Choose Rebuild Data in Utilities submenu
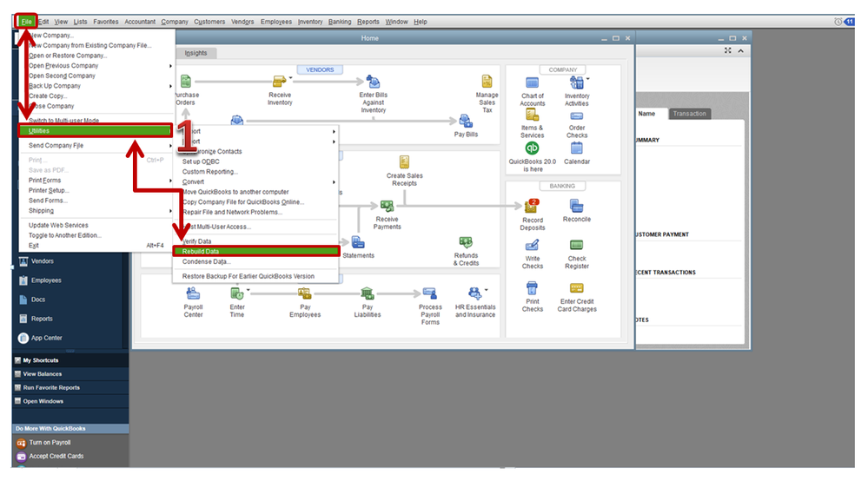The image size is (868, 481). pos(255,251)
